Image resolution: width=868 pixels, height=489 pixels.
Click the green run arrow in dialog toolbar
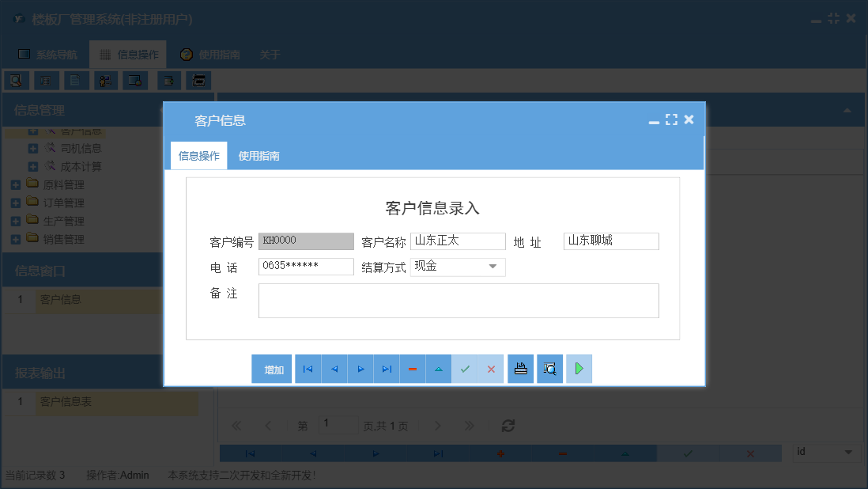(578, 369)
